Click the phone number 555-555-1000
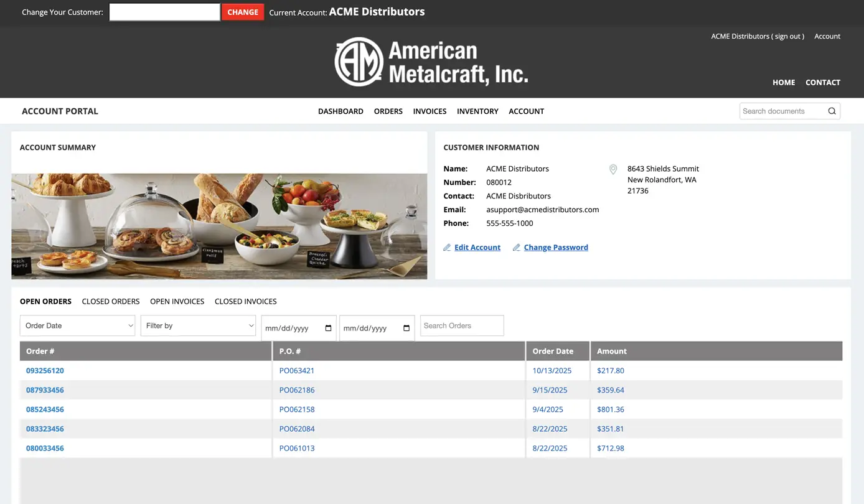Image resolution: width=864 pixels, height=504 pixels. click(510, 223)
